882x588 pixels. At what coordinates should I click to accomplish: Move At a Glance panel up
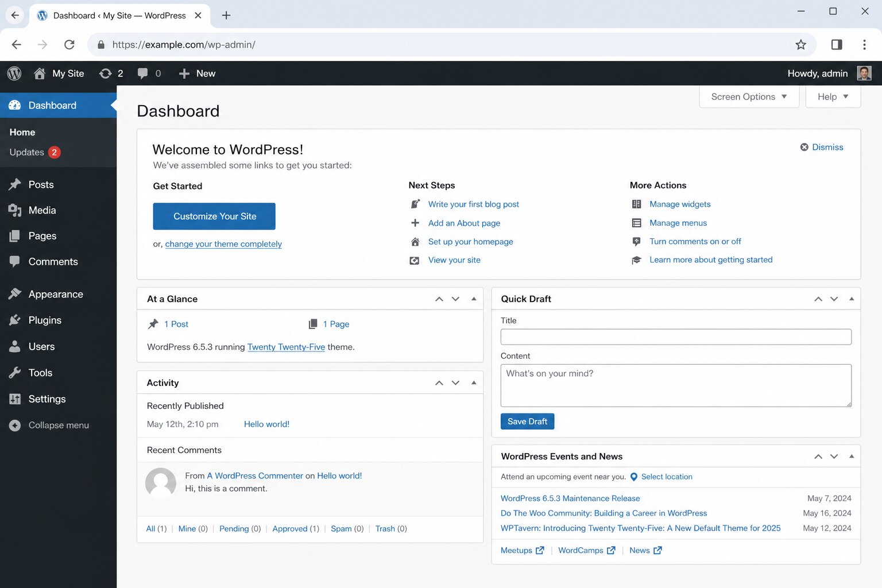tap(439, 299)
